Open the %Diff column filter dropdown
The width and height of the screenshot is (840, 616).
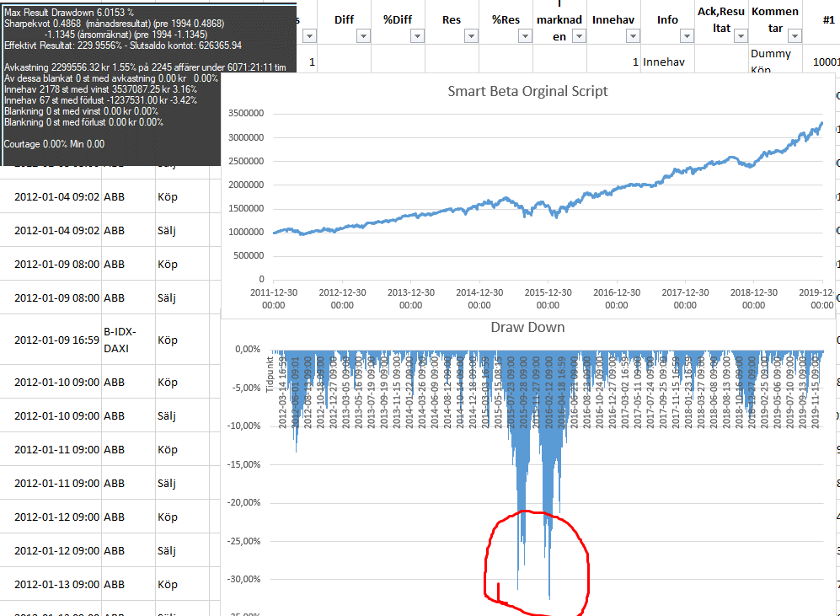tap(417, 35)
